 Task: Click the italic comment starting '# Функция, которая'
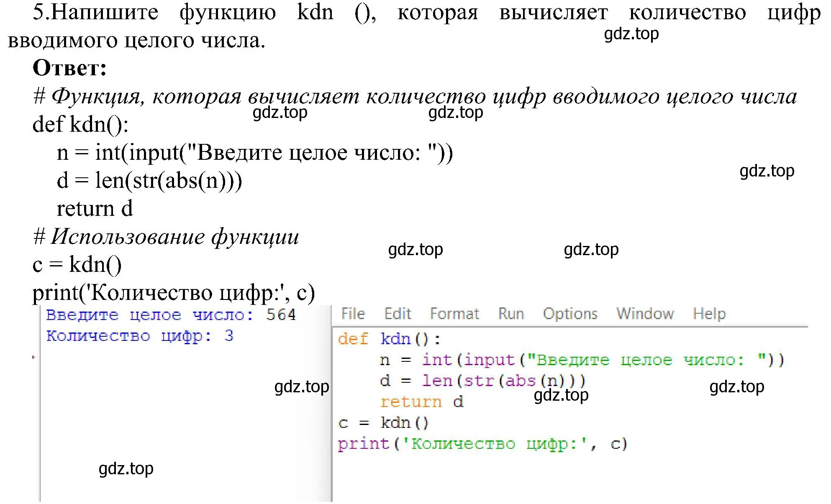click(x=415, y=97)
